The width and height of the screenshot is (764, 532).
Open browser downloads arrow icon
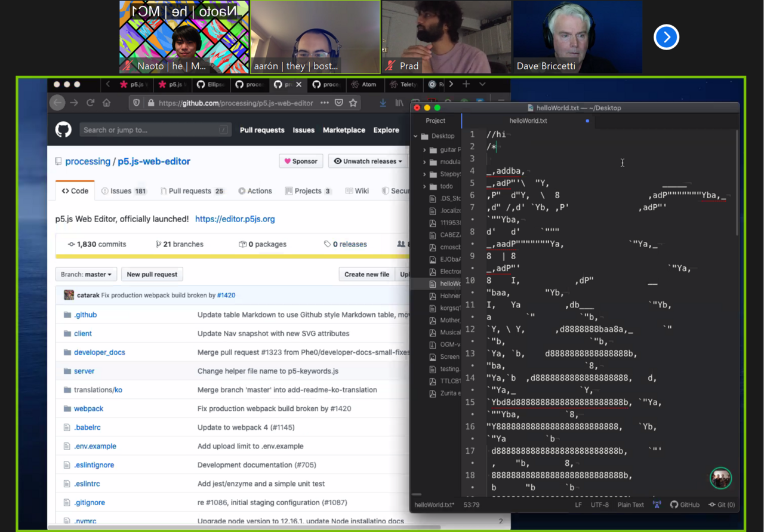[383, 103]
